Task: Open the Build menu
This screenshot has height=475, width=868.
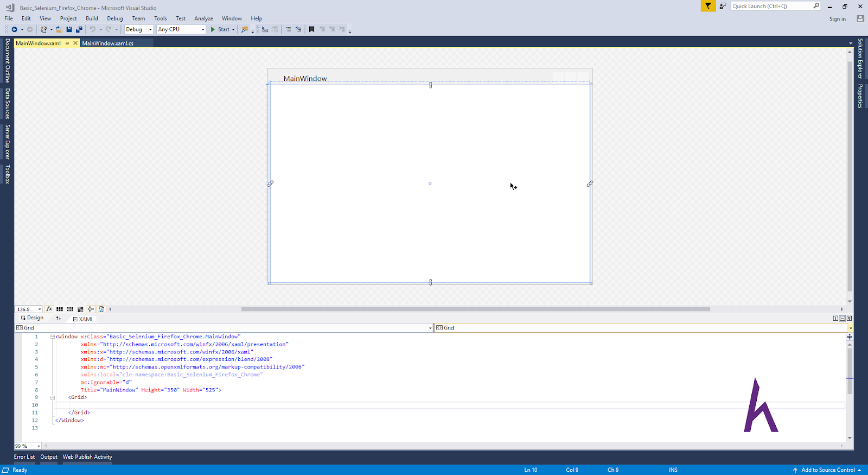Action: click(92, 18)
